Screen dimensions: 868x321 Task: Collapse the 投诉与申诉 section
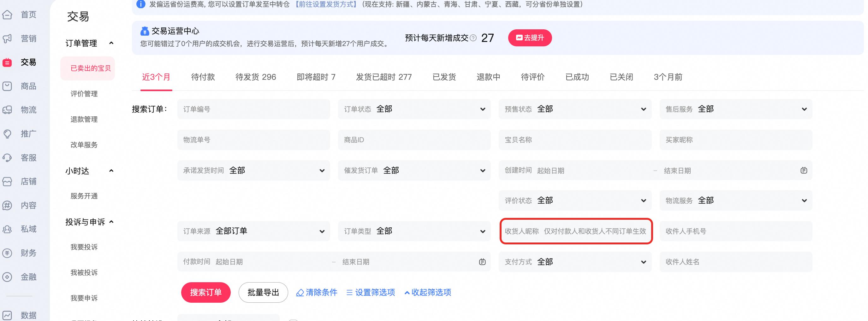pyautogui.click(x=111, y=222)
